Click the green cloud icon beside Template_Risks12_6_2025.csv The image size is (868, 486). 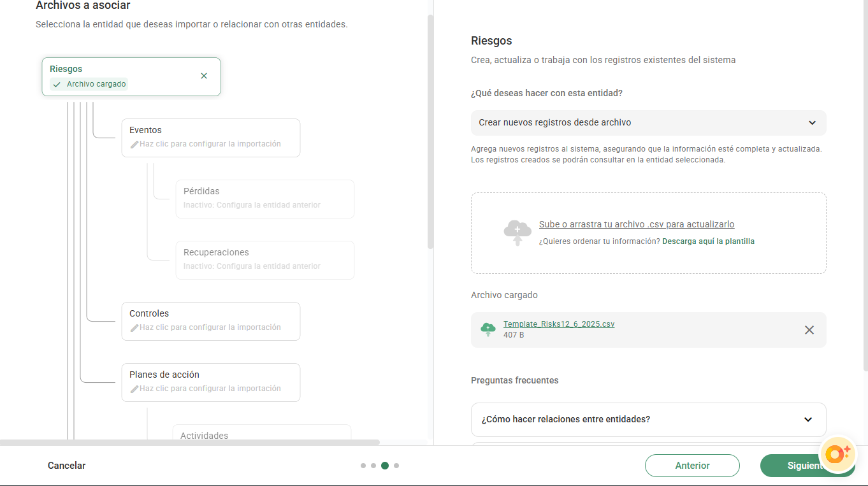pyautogui.click(x=488, y=329)
